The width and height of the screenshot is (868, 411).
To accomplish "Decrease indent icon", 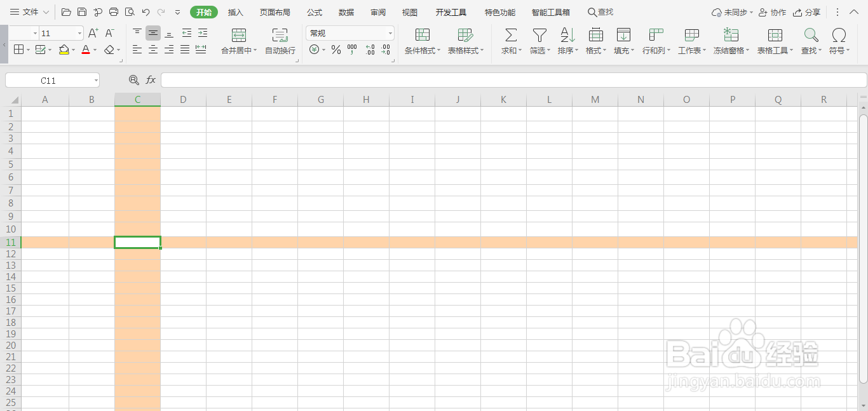I will [186, 33].
